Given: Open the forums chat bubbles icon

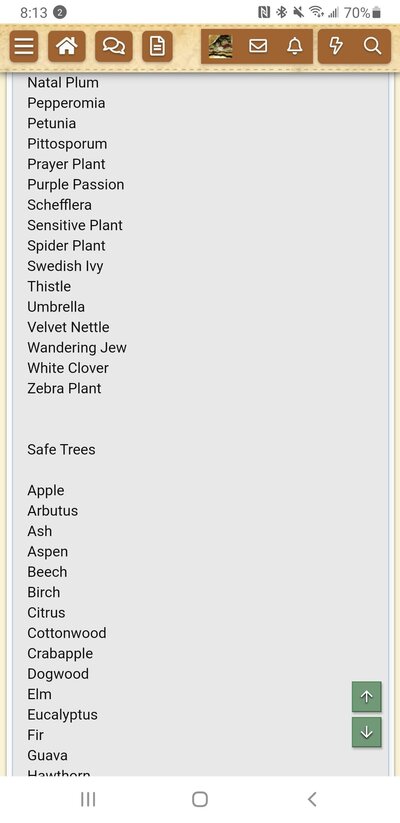Looking at the screenshot, I should [113, 46].
